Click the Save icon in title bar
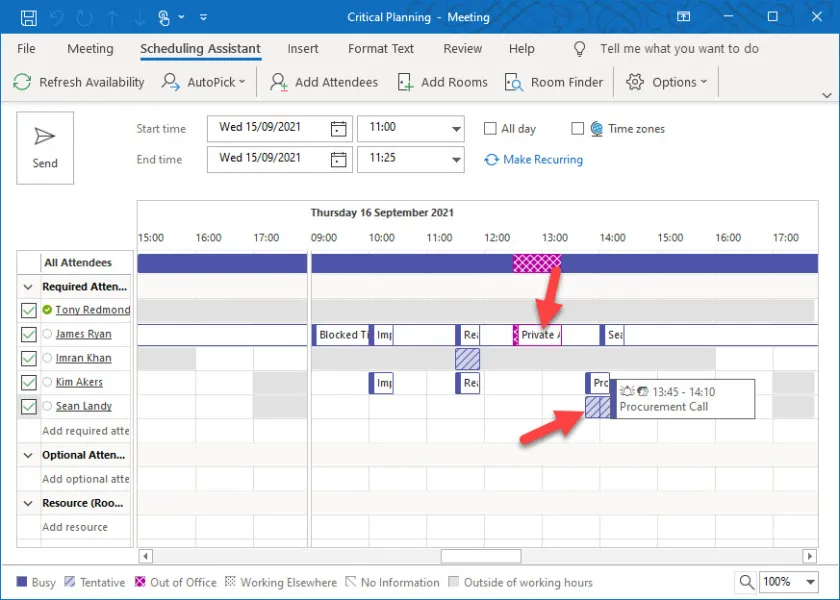Viewport: 840px width, 600px height. coord(28,17)
